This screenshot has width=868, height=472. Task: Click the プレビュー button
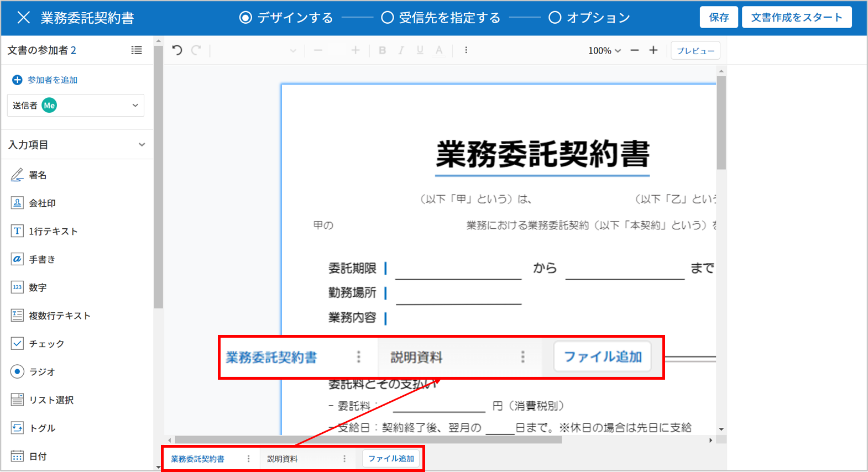pos(696,51)
